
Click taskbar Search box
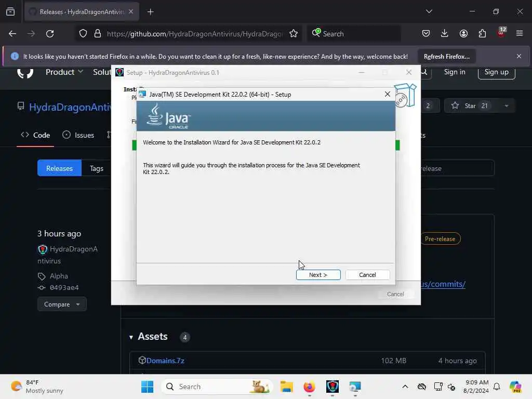tap(217, 387)
